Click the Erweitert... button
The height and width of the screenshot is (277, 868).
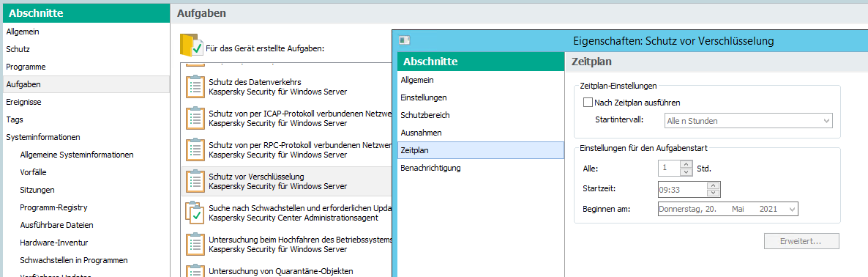801,242
